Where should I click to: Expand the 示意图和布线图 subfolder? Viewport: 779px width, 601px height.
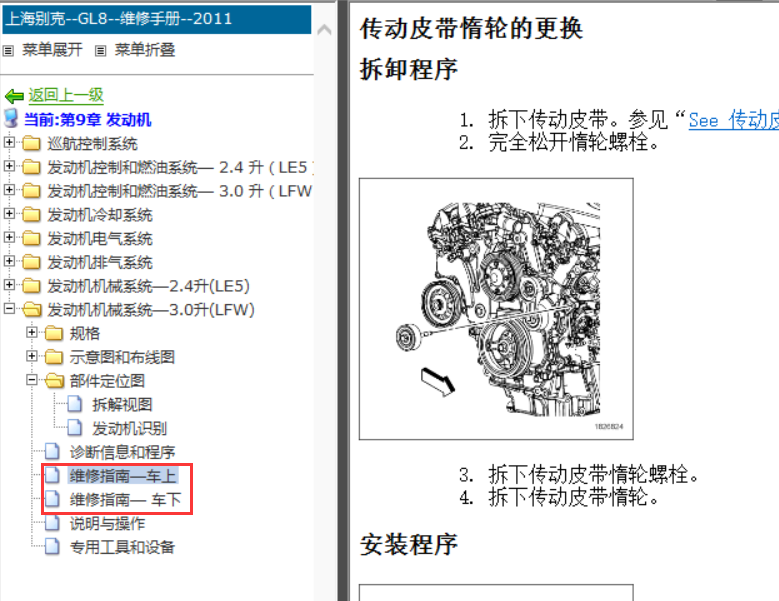32,356
